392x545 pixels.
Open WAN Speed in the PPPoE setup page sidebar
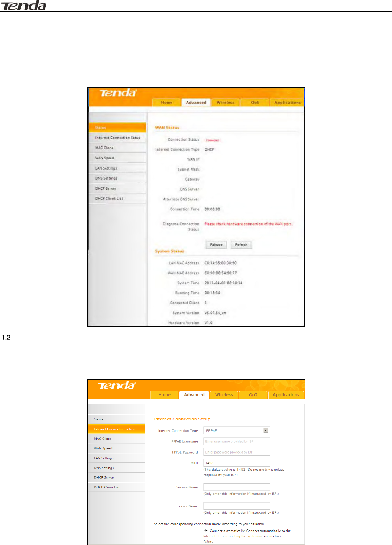coord(116,448)
